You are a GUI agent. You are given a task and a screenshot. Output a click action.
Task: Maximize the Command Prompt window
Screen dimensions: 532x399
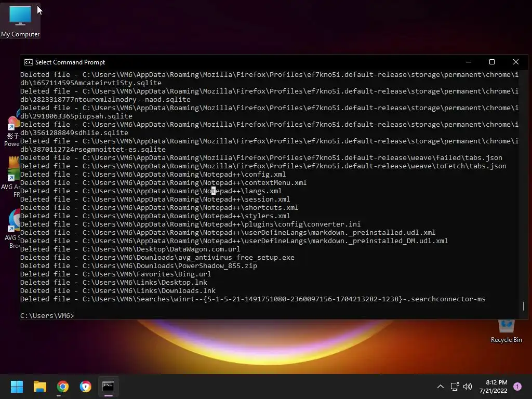492,62
